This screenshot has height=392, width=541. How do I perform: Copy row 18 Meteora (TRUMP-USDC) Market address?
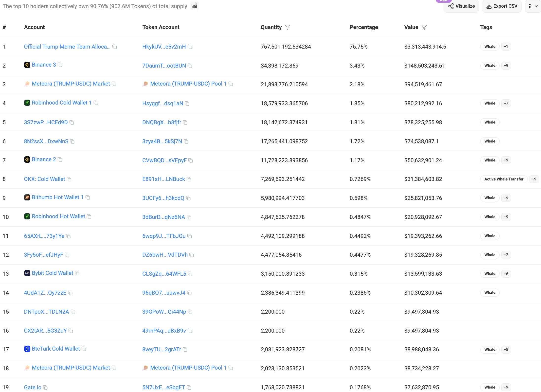[114, 368]
